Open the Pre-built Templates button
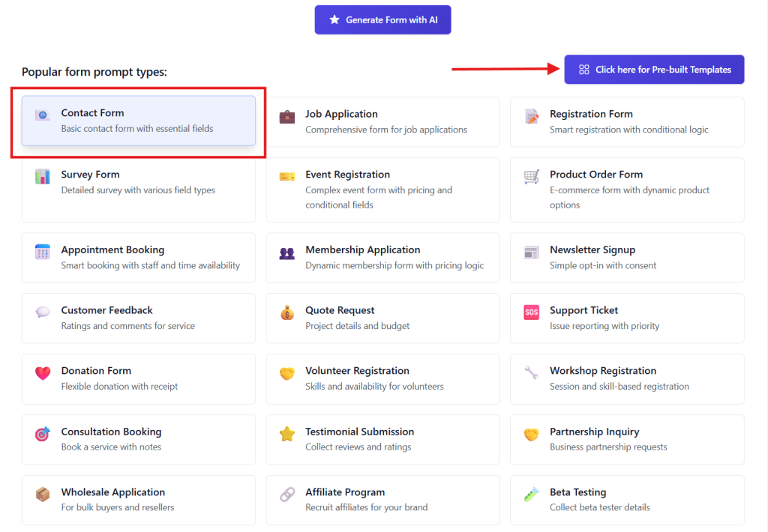Image resolution: width=768 pixels, height=532 pixels. pos(654,70)
